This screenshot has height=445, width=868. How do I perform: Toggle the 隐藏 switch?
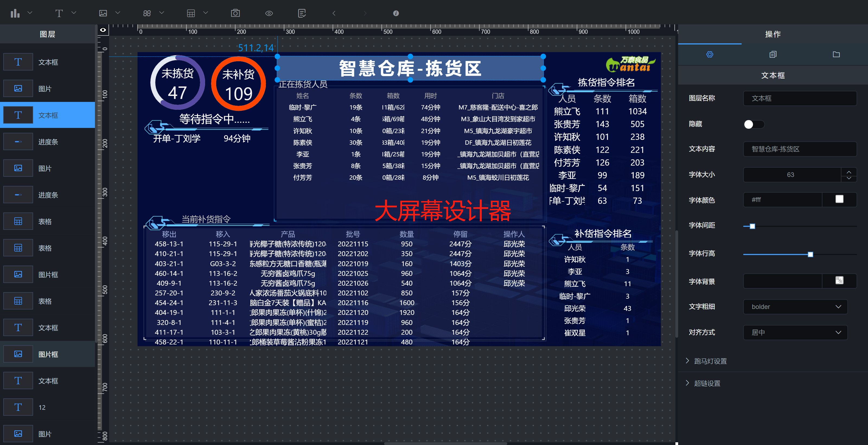pyautogui.click(x=754, y=124)
